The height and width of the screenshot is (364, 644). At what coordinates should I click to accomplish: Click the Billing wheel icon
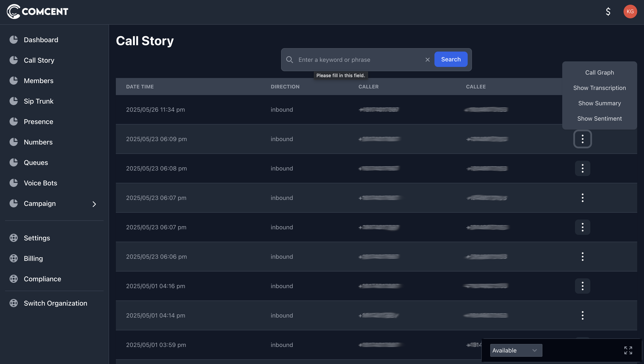[x=14, y=259]
